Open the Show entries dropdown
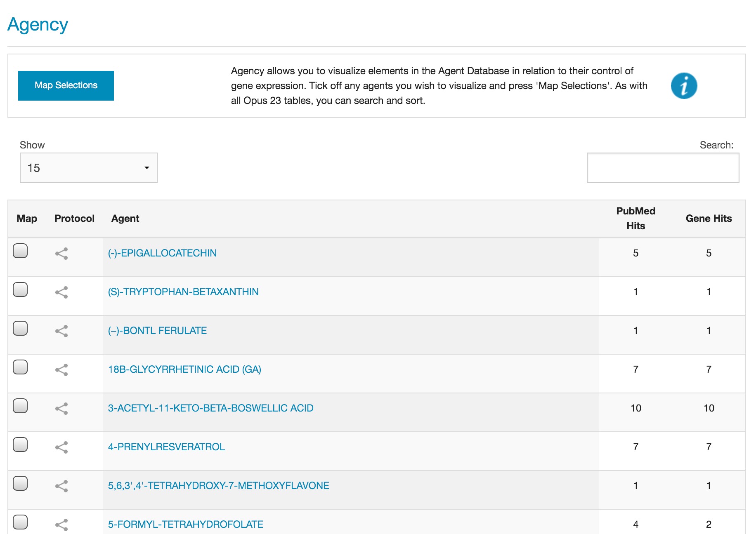This screenshot has width=756, height=534. (x=88, y=167)
